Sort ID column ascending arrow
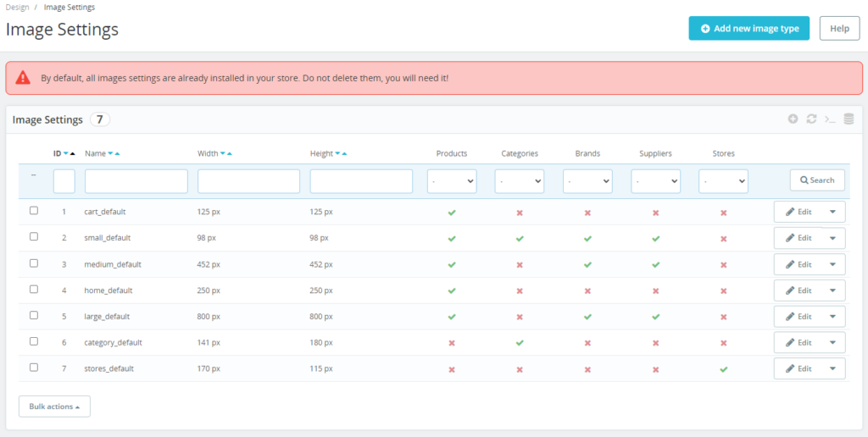Viewport: 868px width, 437px height. coord(73,154)
